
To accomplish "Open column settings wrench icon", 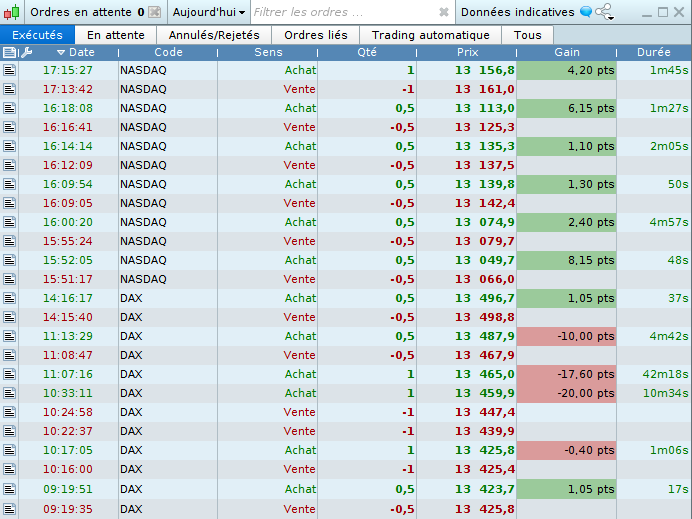I will click(x=26, y=53).
